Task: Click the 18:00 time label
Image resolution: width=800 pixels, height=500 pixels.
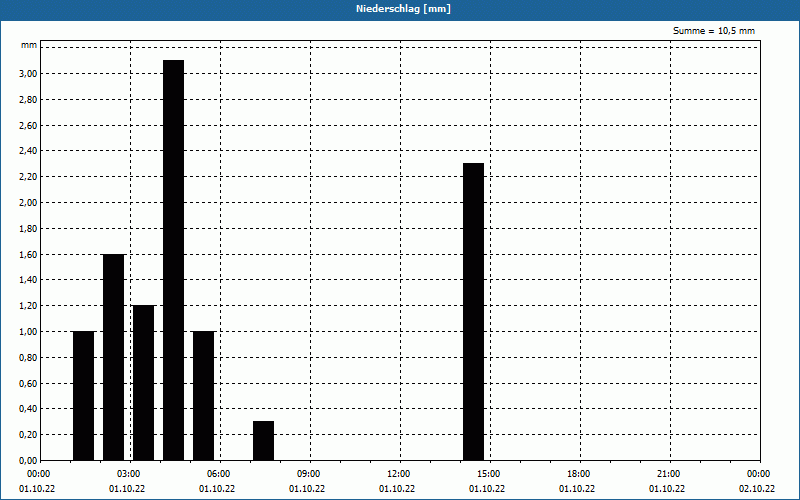Action: [x=579, y=474]
